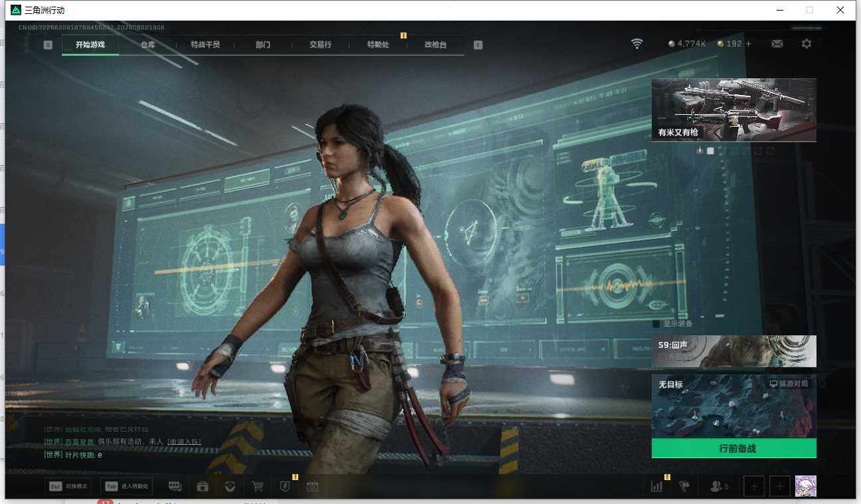The image size is (861, 504).
Task: Click the green 行前备战 button
Action: click(x=734, y=448)
